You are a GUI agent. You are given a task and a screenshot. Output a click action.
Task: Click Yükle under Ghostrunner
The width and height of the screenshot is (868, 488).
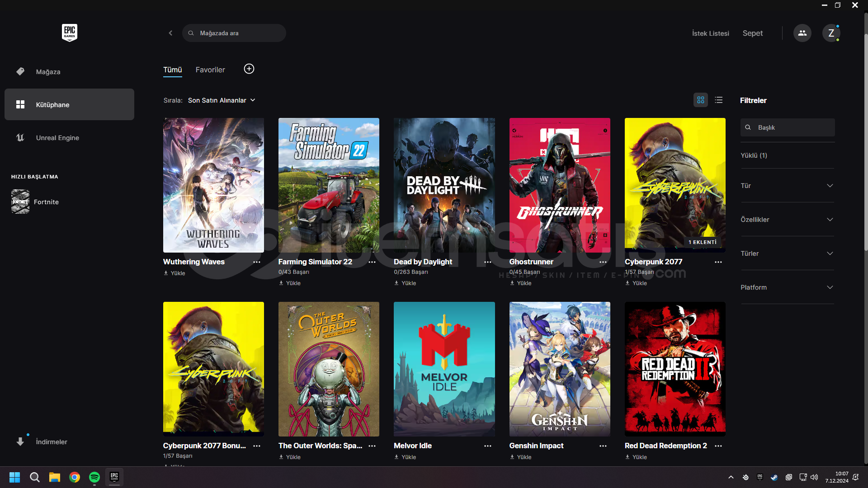pos(520,283)
